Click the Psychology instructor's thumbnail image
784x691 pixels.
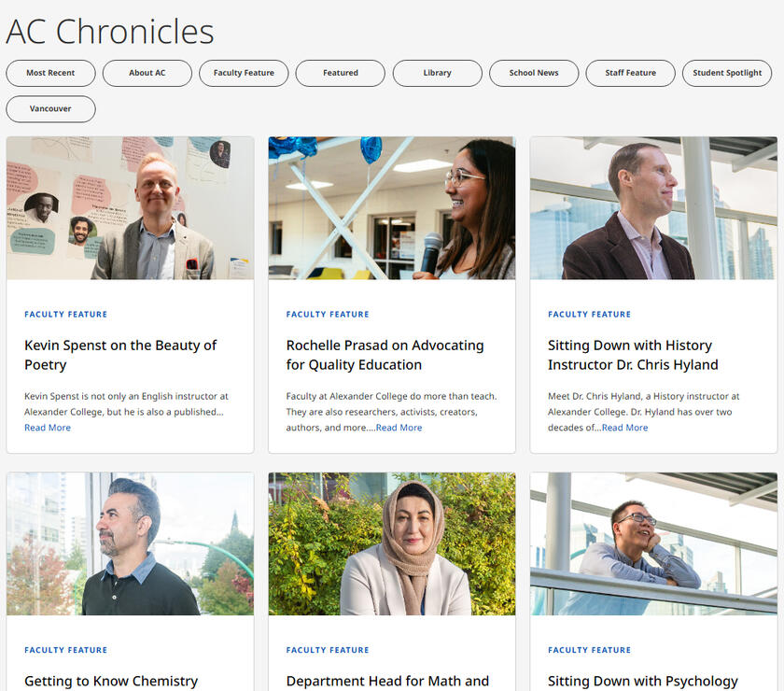(x=653, y=543)
